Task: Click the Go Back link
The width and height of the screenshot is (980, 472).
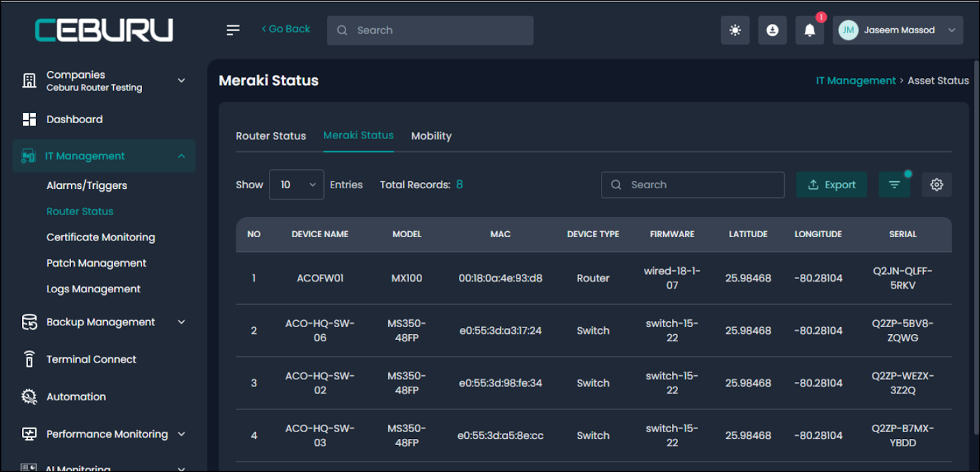Action: 286,29
